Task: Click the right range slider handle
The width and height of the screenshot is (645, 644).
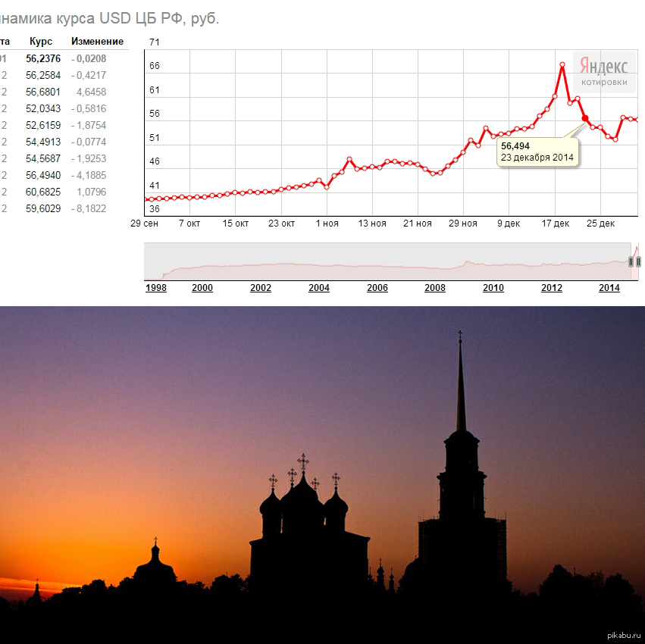Action: pyautogui.click(x=638, y=261)
